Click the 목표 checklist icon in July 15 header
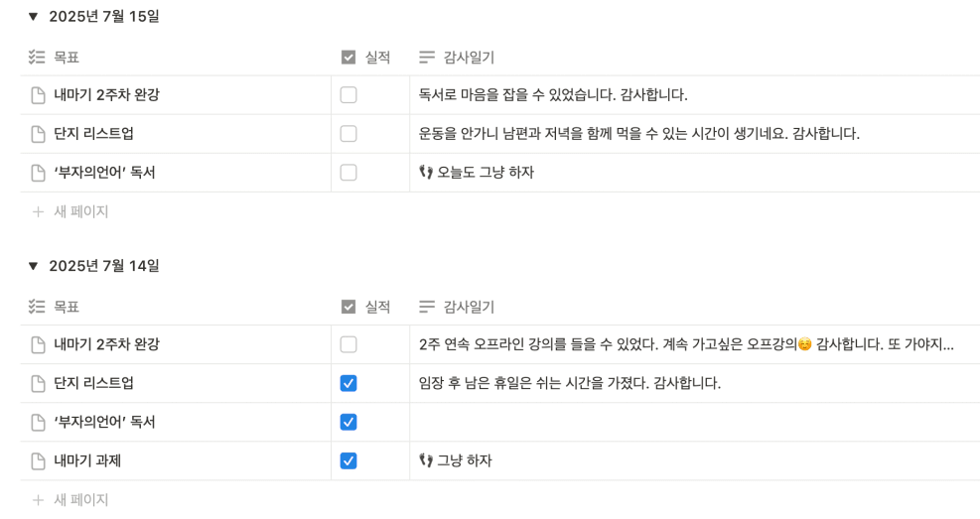This screenshot has width=980, height=519. pos(37,58)
